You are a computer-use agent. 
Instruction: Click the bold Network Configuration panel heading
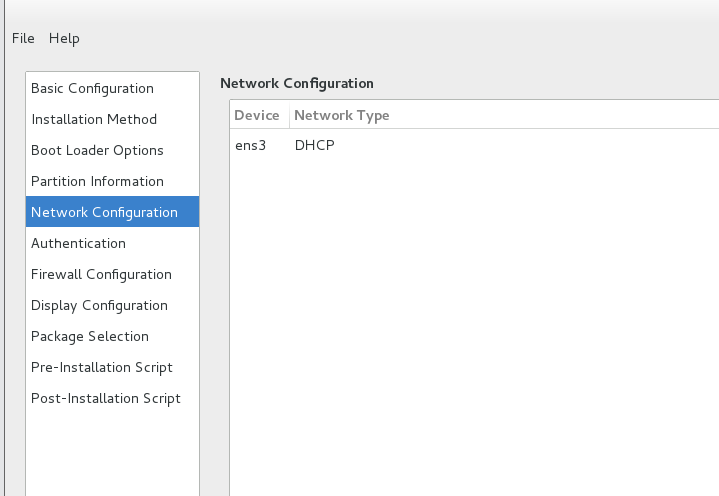(296, 83)
